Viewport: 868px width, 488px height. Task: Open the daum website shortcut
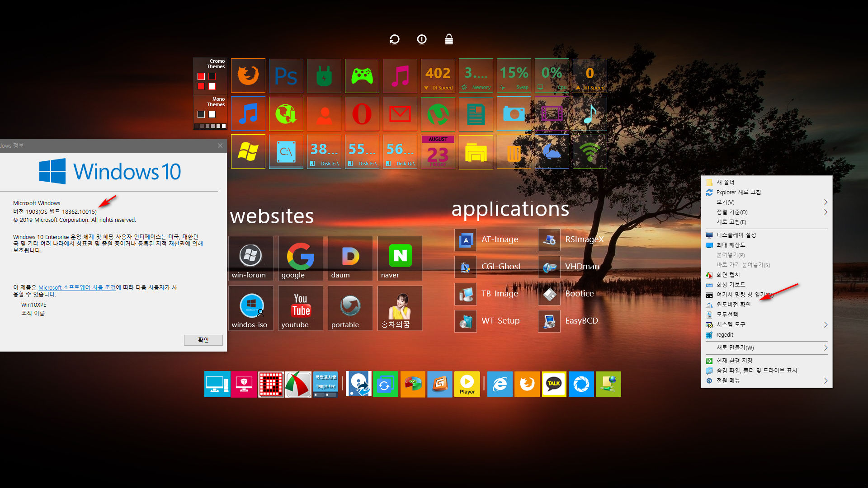350,258
